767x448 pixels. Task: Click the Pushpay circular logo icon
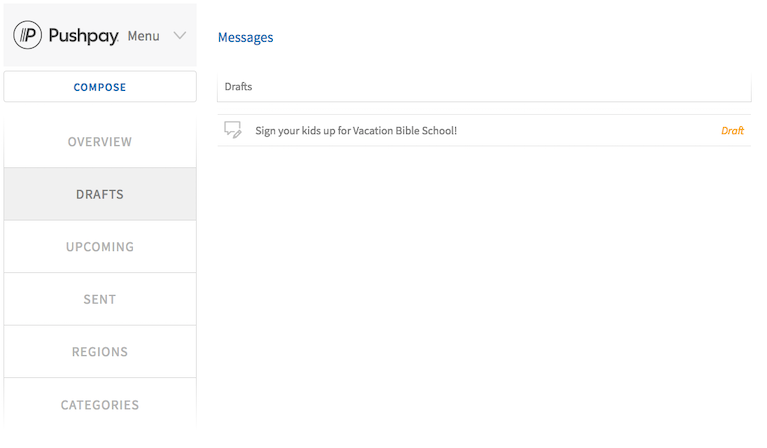[27, 35]
